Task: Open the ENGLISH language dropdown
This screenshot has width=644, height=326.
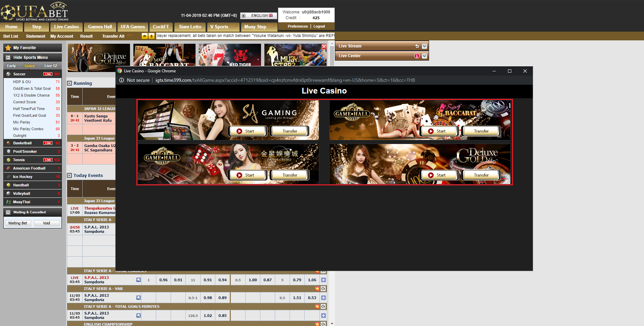Action: click(x=259, y=15)
